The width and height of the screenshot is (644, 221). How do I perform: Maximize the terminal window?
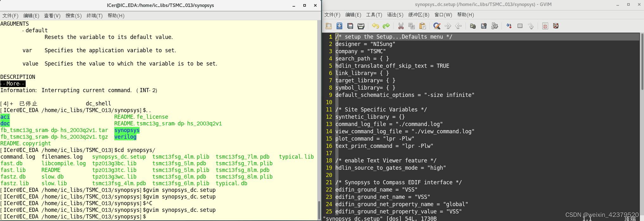click(x=305, y=5)
